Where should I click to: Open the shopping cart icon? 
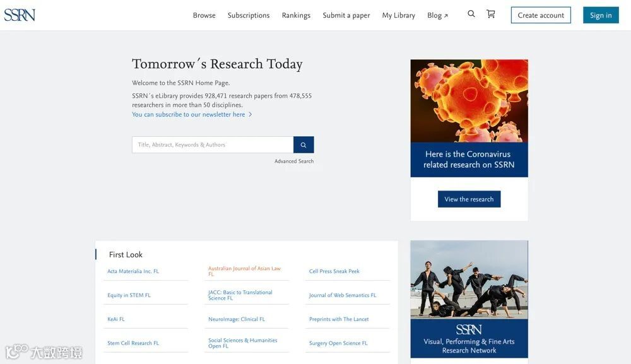coord(490,14)
